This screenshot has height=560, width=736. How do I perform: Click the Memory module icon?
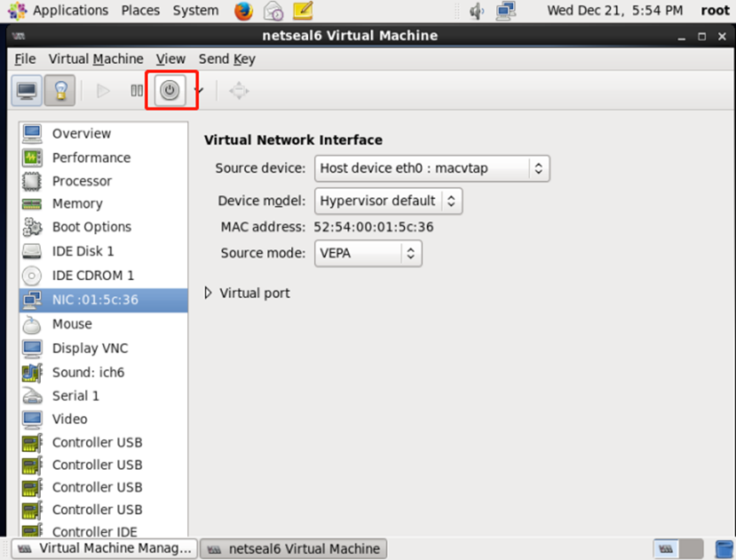coord(32,203)
